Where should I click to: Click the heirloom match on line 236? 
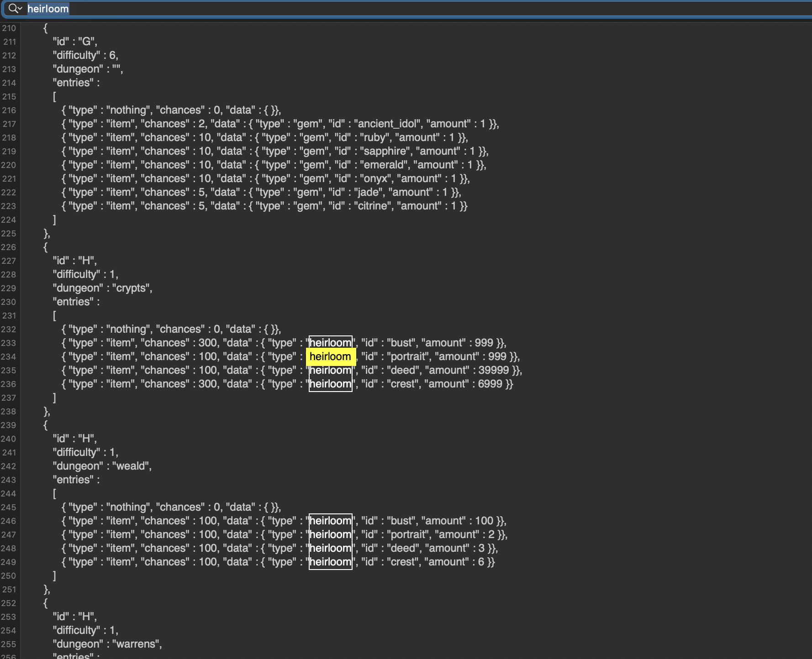tap(330, 384)
